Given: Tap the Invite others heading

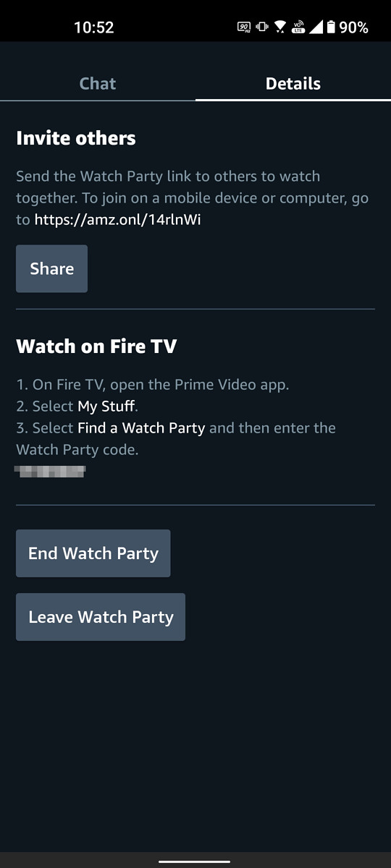Looking at the screenshot, I should click(x=76, y=138).
